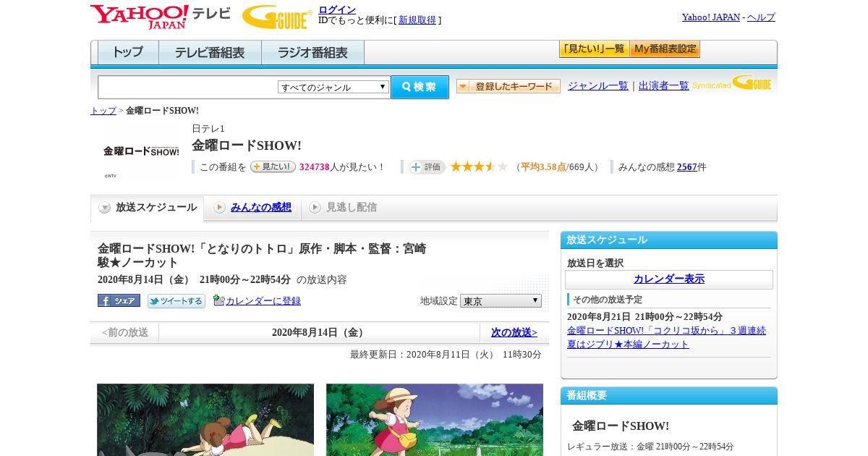Screen dimensions: 868x456
Task: Click レギュラー放送 time text
Action: tap(650, 447)
